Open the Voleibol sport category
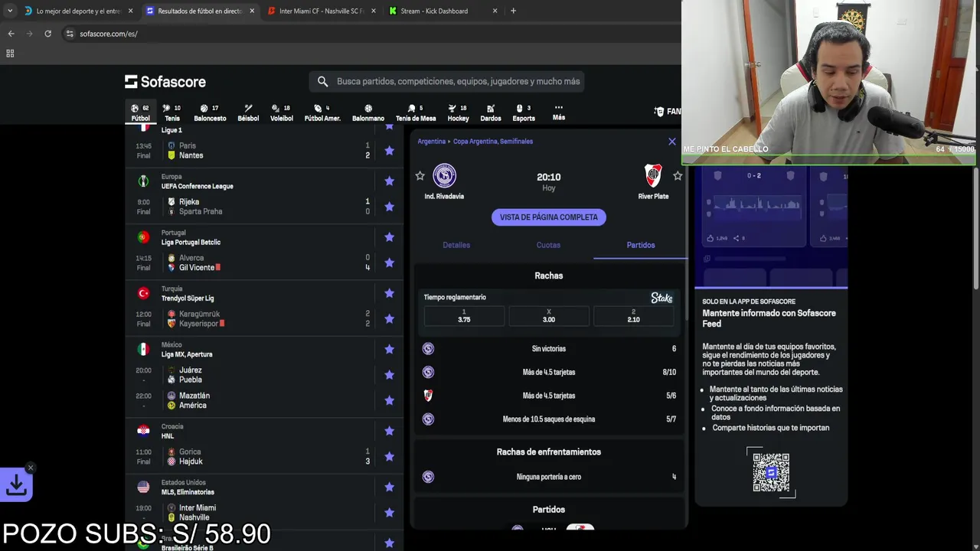The width and height of the screenshot is (980, 551). [282, 113]
